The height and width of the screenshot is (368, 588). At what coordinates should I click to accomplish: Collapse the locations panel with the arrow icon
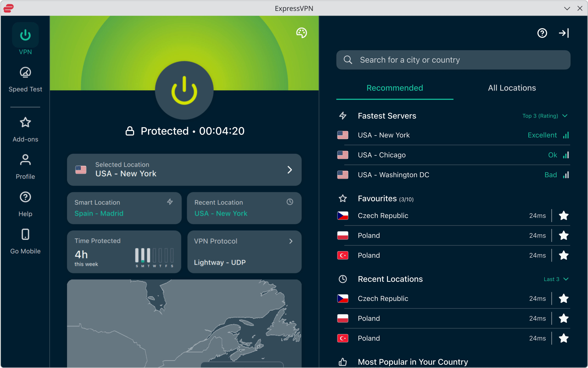(564, 33)
